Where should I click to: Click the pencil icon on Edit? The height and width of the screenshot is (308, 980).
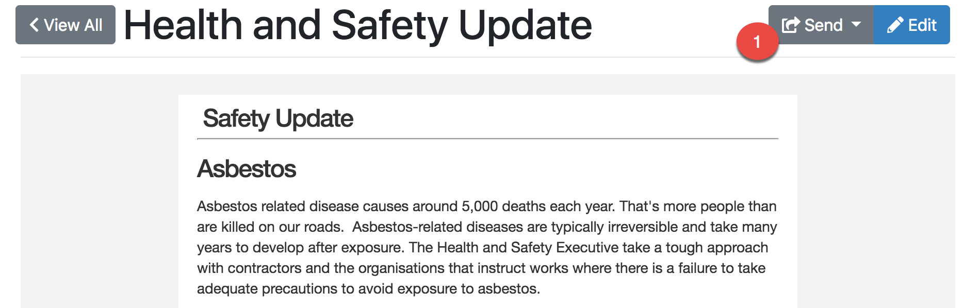(x=895, y=25)
